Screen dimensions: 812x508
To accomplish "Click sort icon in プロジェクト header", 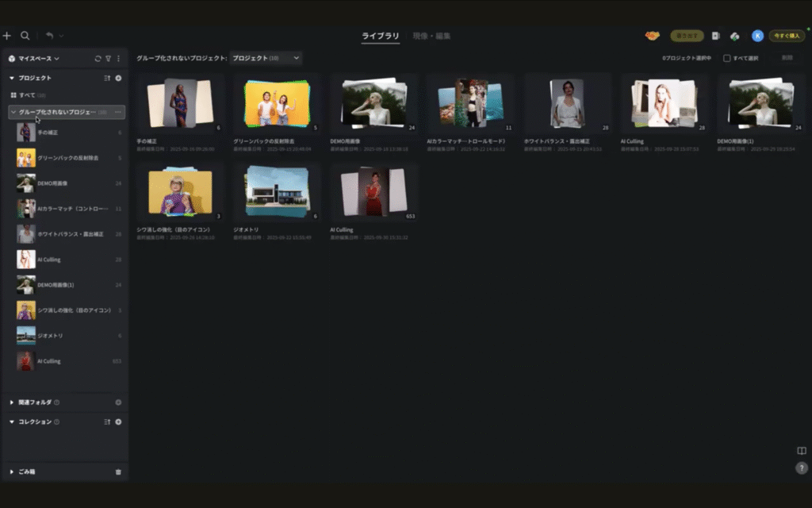I will [107, 79].
